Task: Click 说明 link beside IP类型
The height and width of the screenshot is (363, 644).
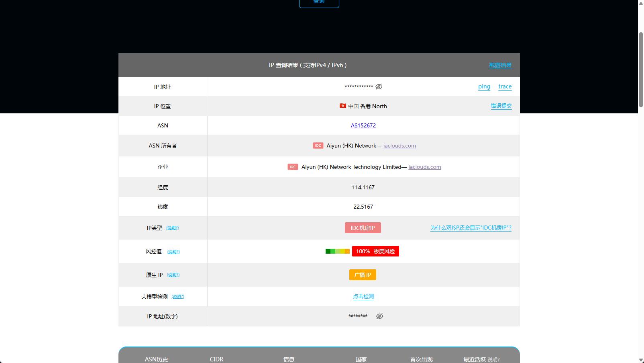Action: coord(173,228)
